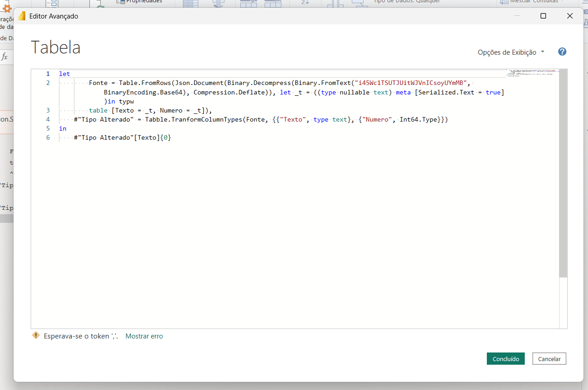Open the help question mark icon
Image resolution: width=588 pixels, height=390 pixels.
coord(562,52)
